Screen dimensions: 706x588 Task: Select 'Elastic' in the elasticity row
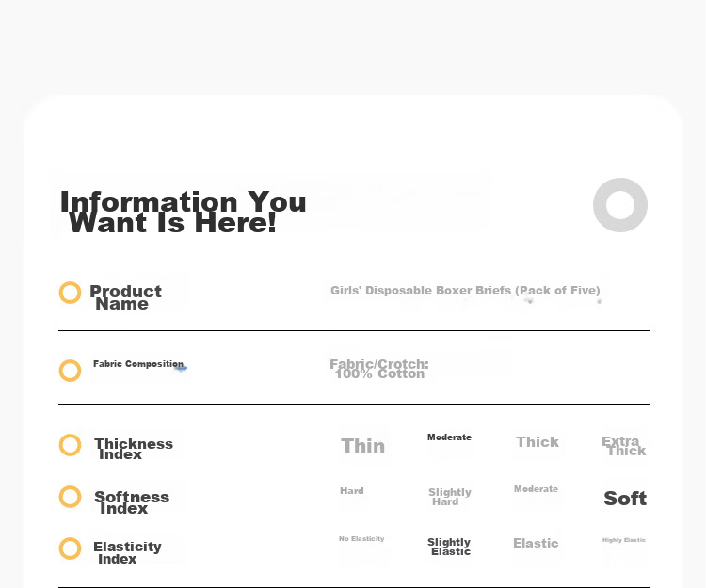(x=536, y=543)
